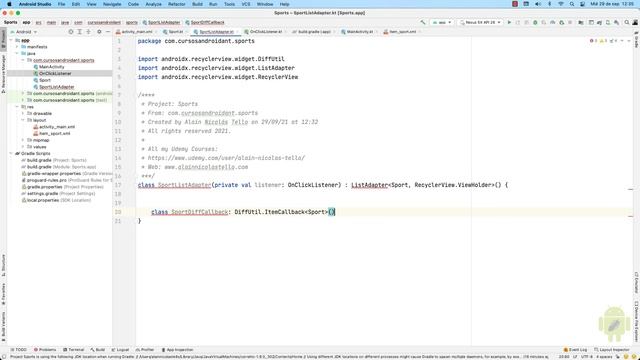Open the Refactor menu
Image resolution: width=640 pixels, height=360 pixels.
point(177,4)
